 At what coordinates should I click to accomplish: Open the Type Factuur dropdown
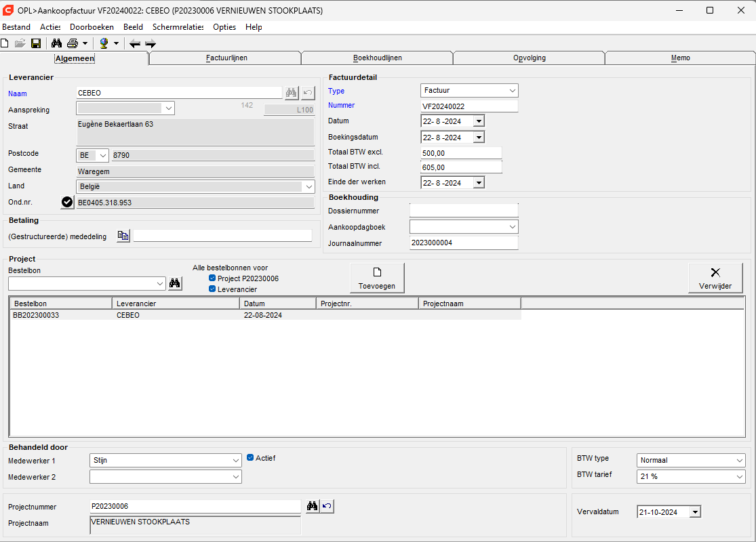coord(512,91)
